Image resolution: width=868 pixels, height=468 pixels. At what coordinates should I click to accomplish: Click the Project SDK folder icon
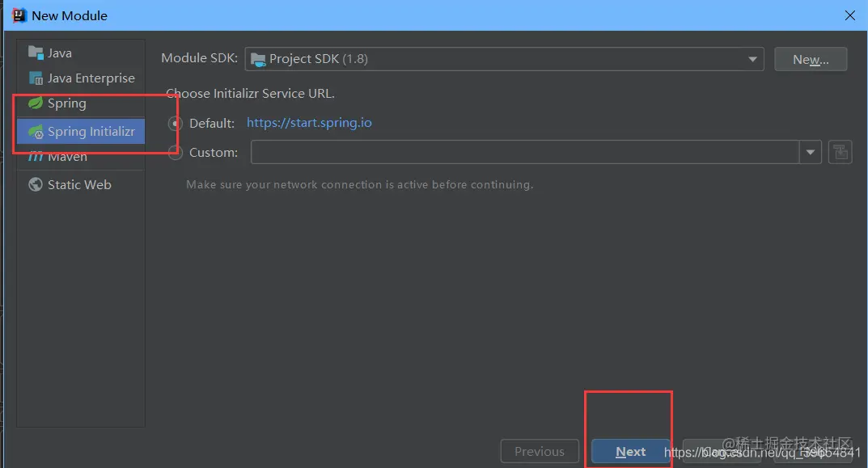[x=258, y=59]
